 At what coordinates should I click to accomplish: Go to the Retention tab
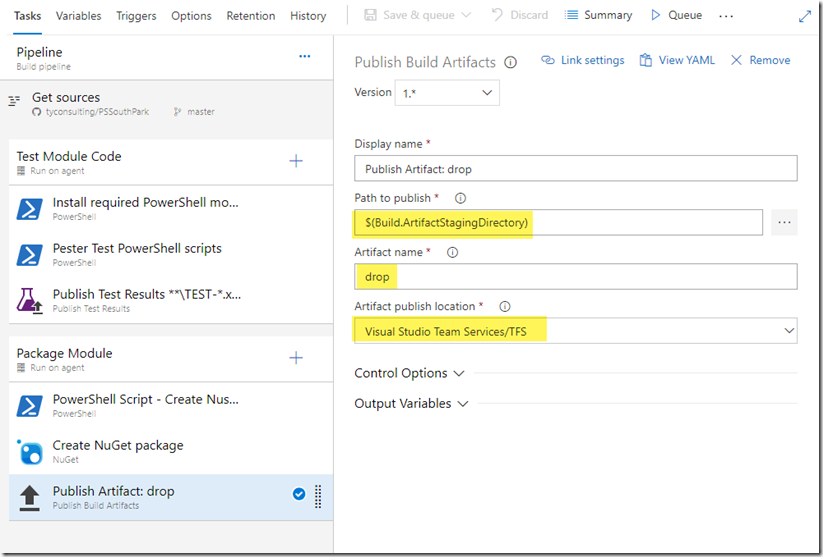pyautogui.click(x=251, y=16)
